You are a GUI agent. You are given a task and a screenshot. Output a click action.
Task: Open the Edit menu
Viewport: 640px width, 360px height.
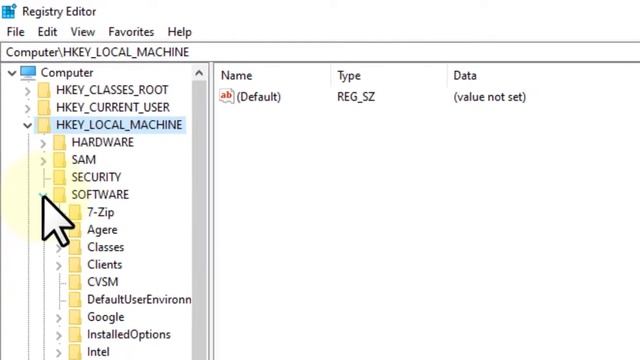tap(47, 32)
